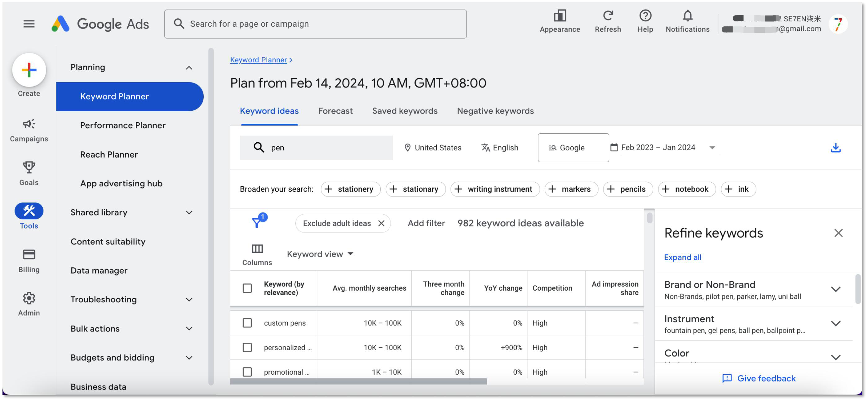
Task: Click the Keyword Planner breadcrumb link
Action: [258, 60]
